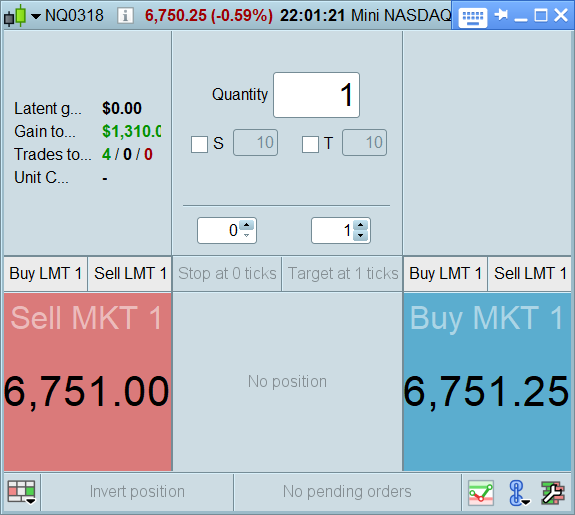Image resolution: width=575 pixels, height=515 pixels.
Task: Decrease stop ticks spinner down arrow
Action: [246, 235]
